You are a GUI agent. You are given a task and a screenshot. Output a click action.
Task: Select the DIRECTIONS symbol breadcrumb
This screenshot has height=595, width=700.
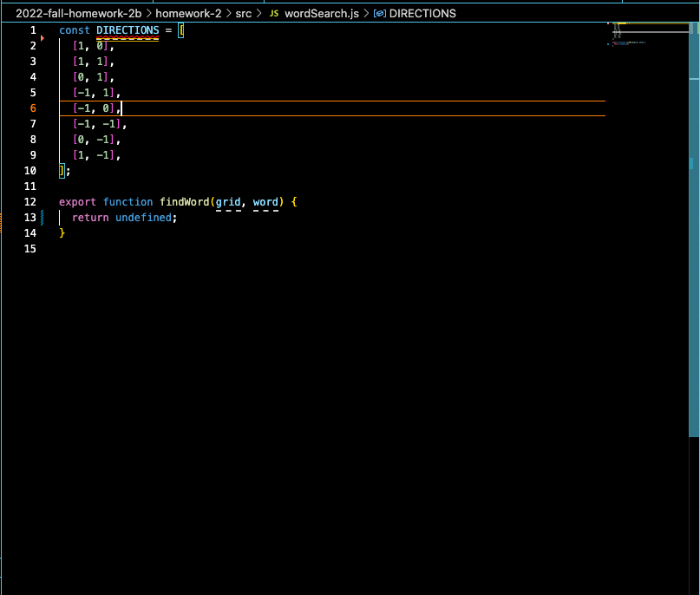tap(422, 13)
